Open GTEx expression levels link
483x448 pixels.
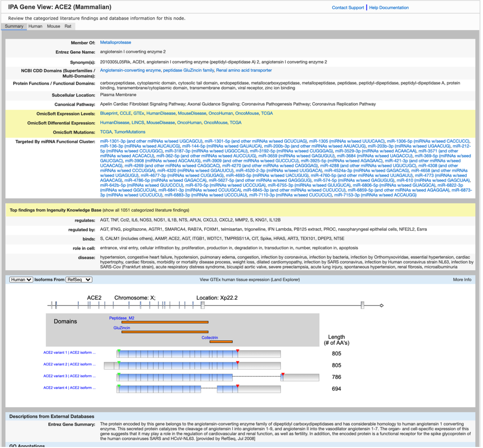pyautogui.click(x=139, y=113)
